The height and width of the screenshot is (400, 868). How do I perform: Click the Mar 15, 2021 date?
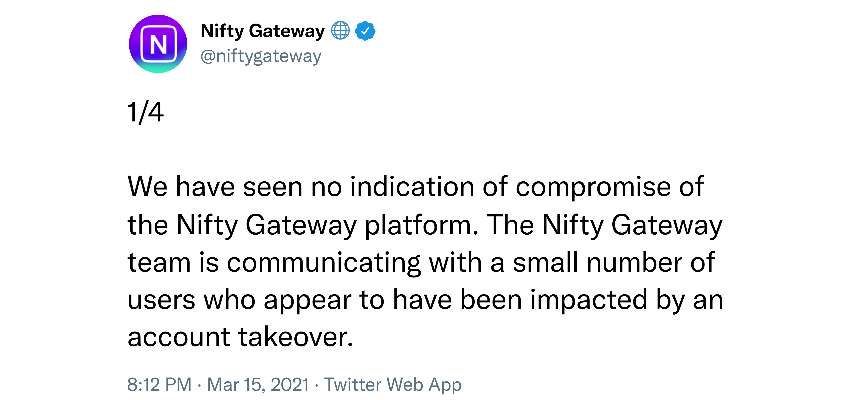pos(258,384)
